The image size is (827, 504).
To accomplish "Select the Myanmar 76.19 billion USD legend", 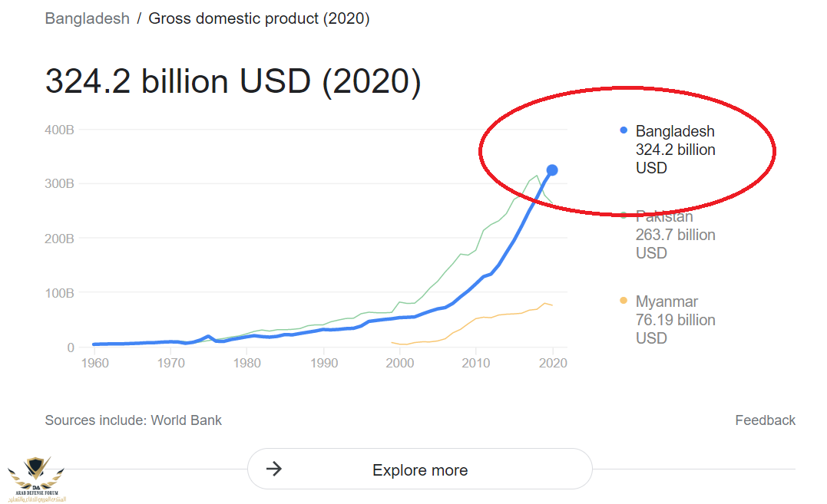I will tap(675, 320).
